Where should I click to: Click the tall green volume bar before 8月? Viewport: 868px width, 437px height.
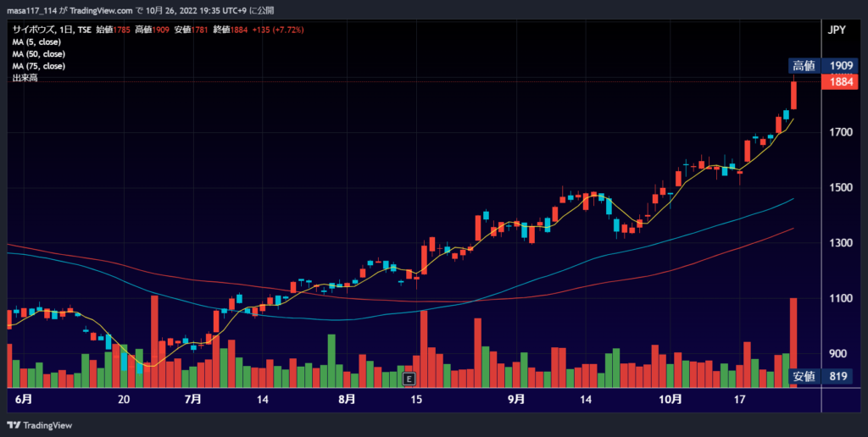click(331, 361)
